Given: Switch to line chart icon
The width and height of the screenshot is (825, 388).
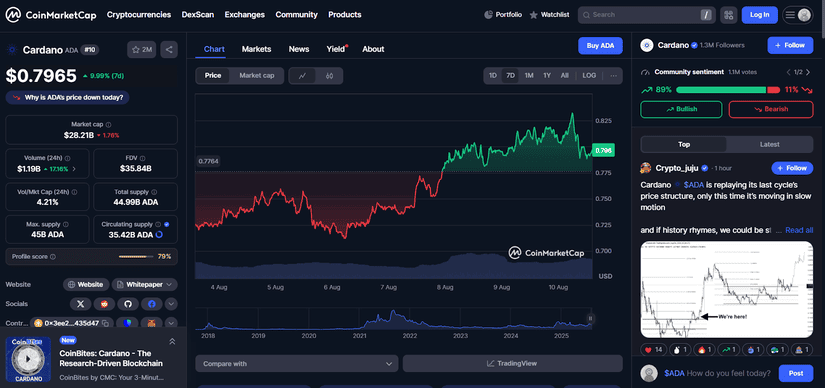Looking at the screenshot, I should pyautogui.click(x=303, y=76).
